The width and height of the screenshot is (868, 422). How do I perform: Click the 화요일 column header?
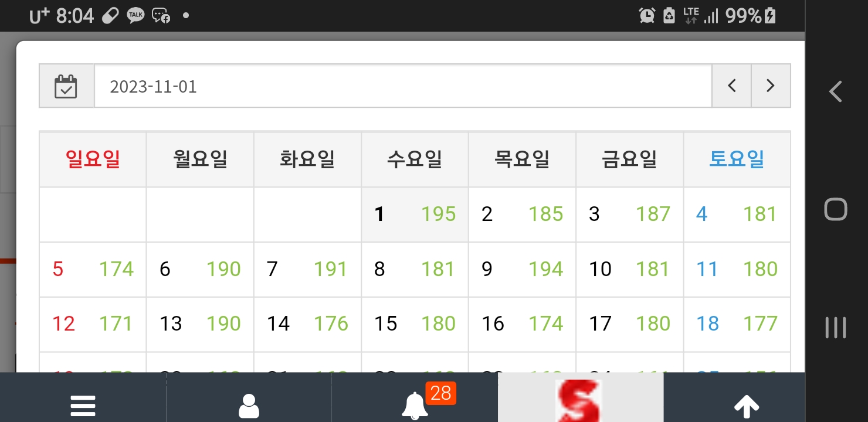click(x=307, y=159)
